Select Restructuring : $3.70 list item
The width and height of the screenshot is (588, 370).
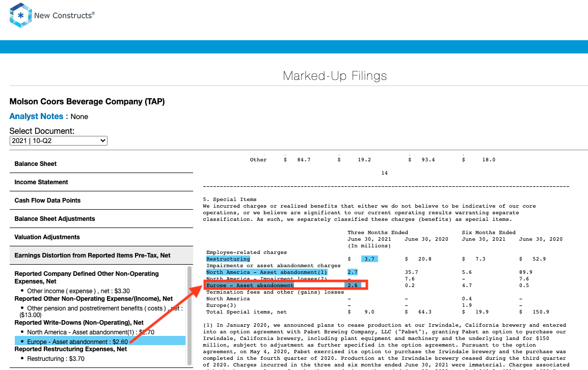tap(56, 359)
